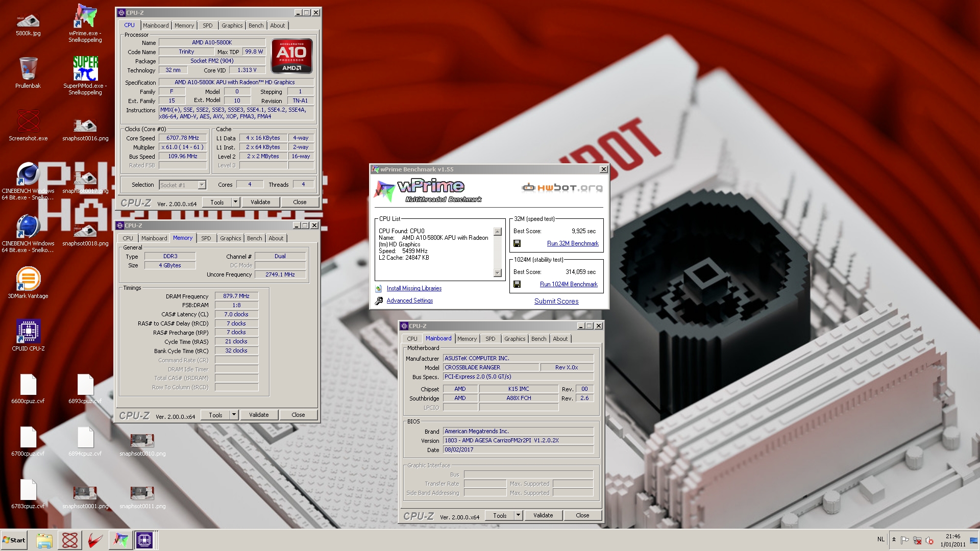The width and height of the screenshot is (980, 551).
Task: Click Close button in the Mainboard CPU-Z window
Action: click(582, 515)
